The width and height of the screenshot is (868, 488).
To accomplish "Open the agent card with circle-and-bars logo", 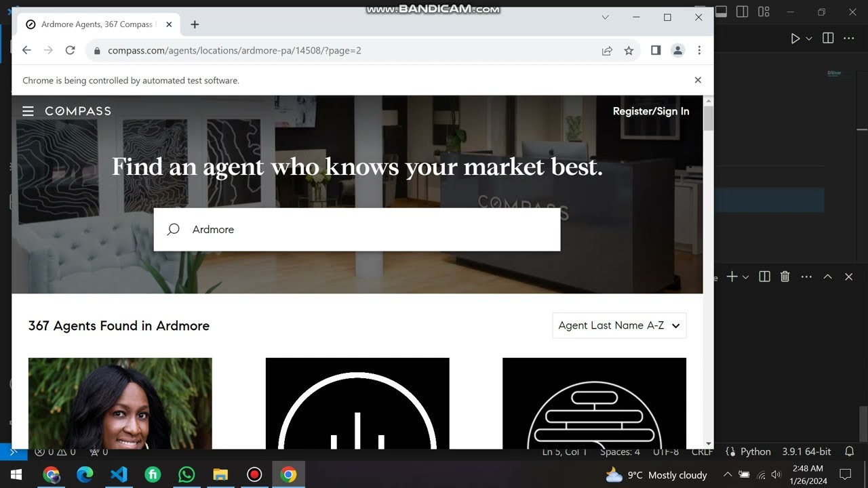I will (357, 403).
